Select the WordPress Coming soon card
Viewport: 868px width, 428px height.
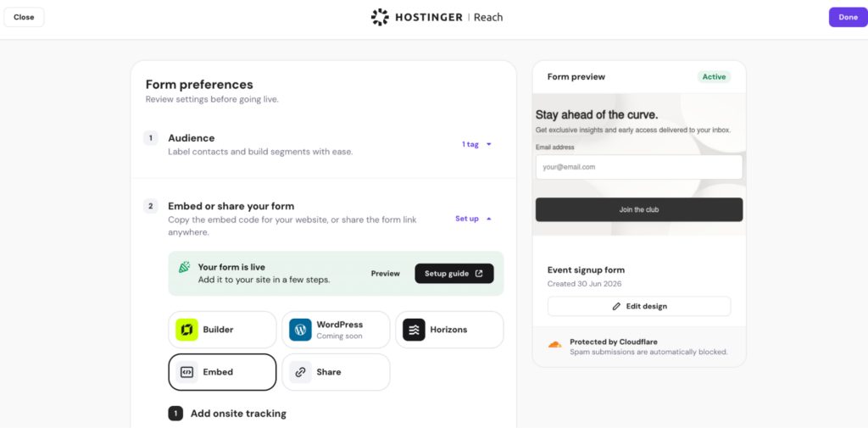pyautogui.click(x=336, y=330)
